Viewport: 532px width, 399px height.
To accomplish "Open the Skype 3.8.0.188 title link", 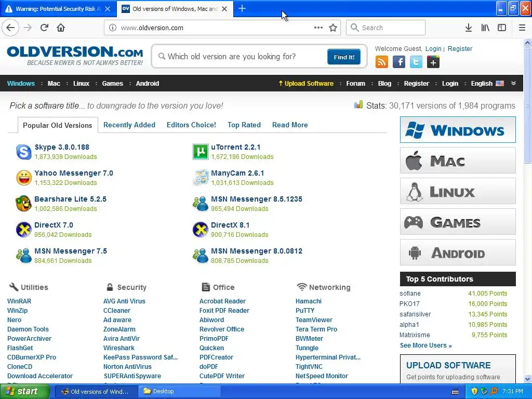I will click(62, 147).
